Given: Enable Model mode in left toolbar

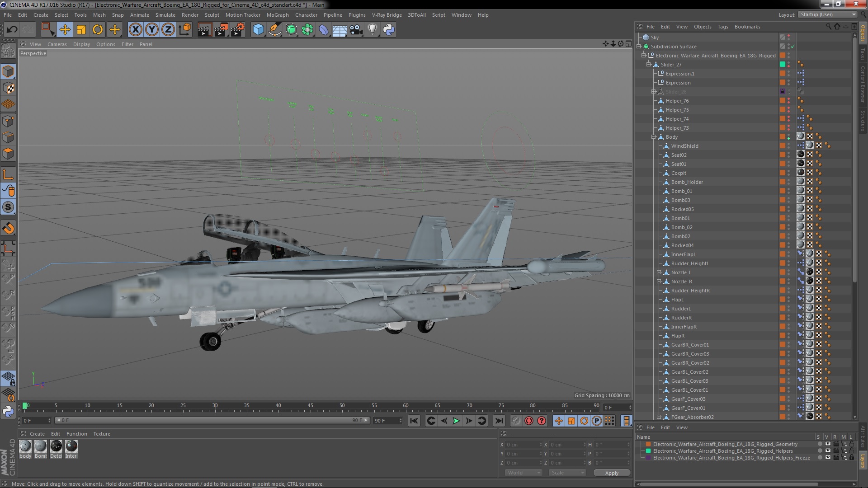Looking at the screenshot, I should point(8,71).
